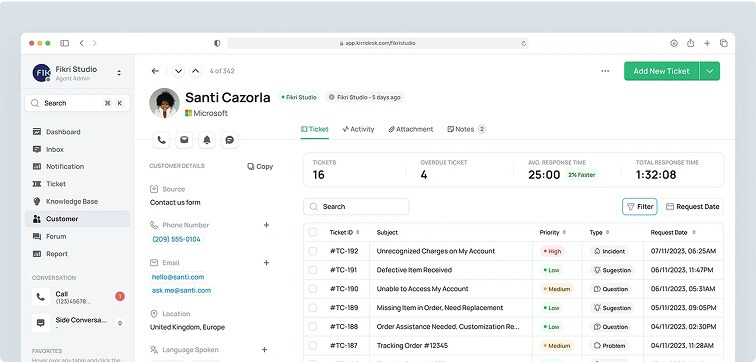Check the box for ticket #TC-191
Screen dimensions: 756x362
click(313, 270)
